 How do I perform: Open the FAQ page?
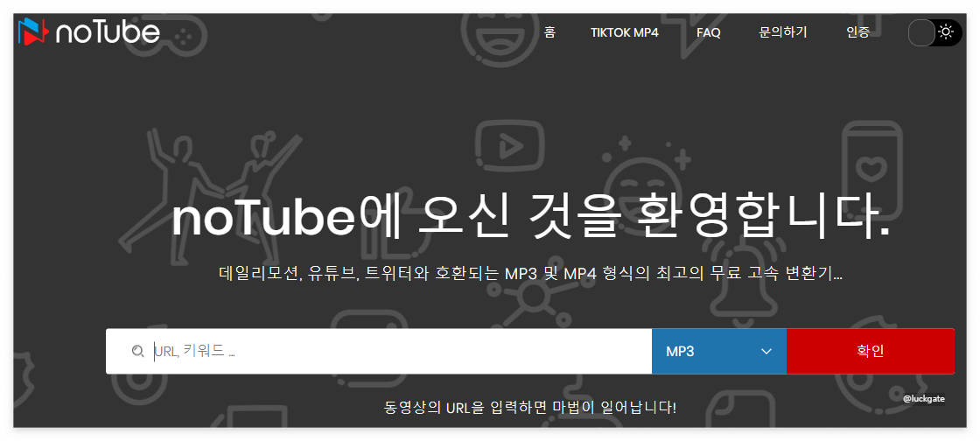[708, 32]
